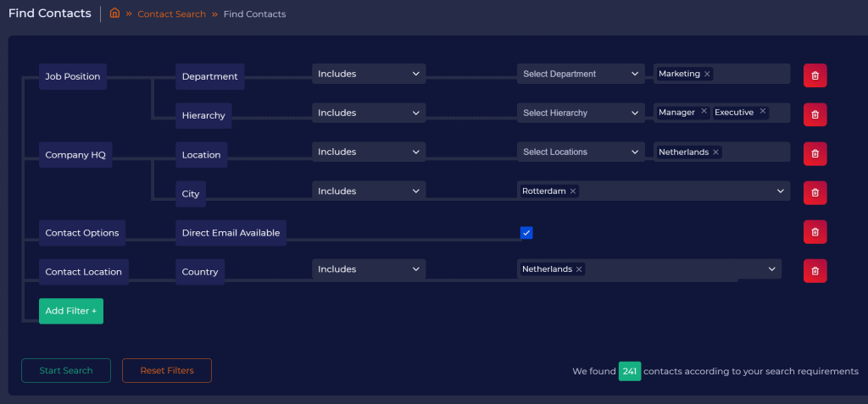Delete the Department filter row
Image resolution: width=868 pixels, height=404 pixels.
tap(815, 75)
